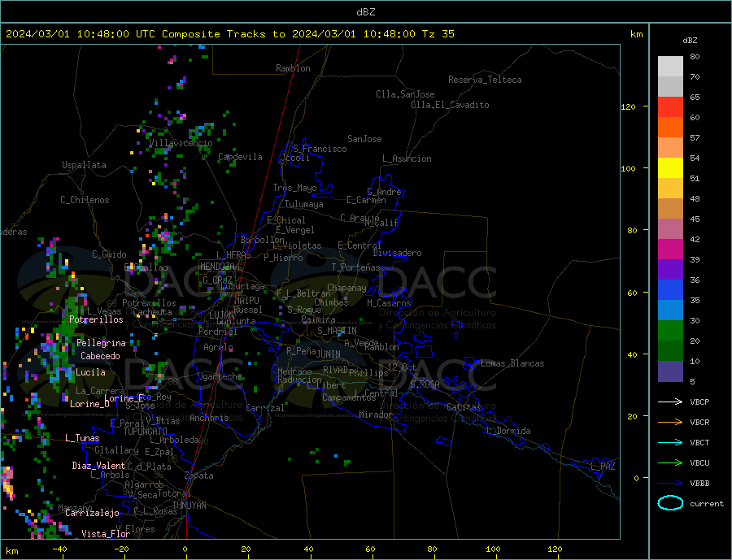Viewport: 732px width, 560px height.
Task: Click the green VBCU arrow in the legend
Action: tap(670, 463)
